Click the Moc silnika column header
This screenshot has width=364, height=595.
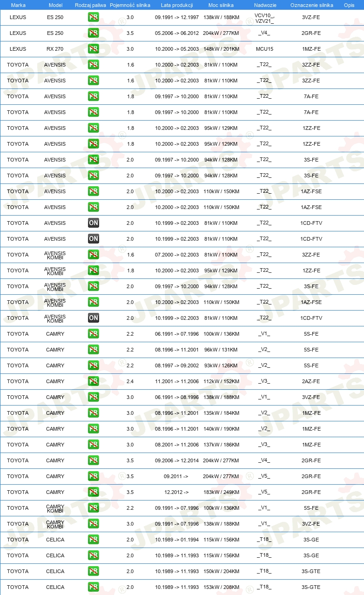pyautogui.click(x=221, y=5)
